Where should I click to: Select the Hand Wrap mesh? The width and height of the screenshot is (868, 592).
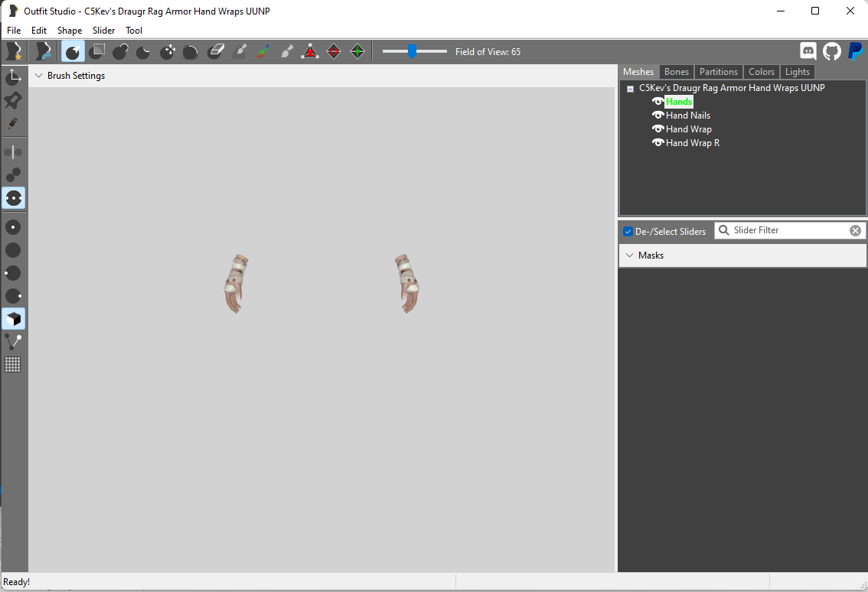[689, 129]
